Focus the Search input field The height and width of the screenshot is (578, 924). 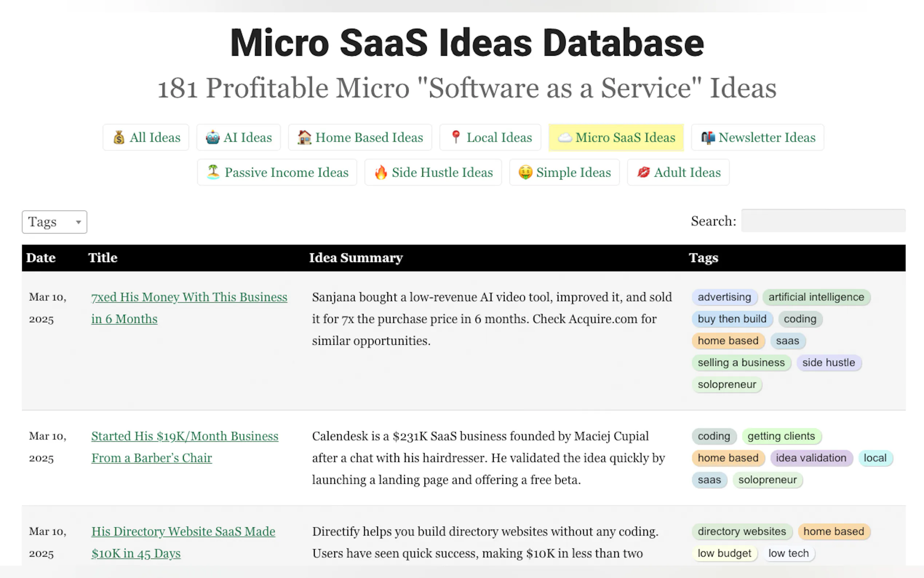coord(823,221)
